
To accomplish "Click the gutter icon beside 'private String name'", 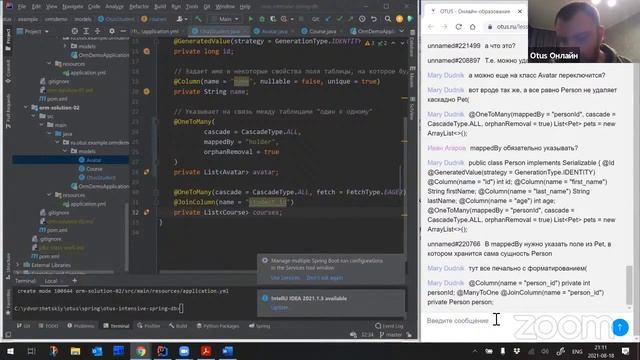I will 147,91.
